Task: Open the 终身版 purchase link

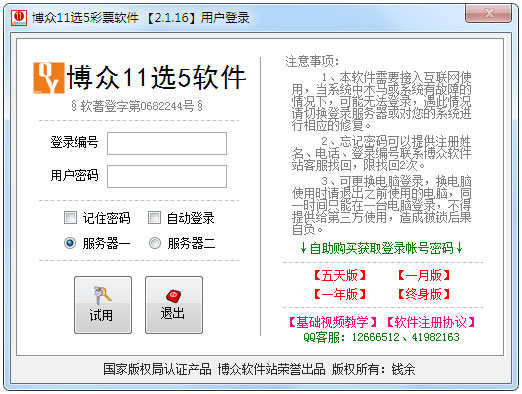Action: [424, 294]
